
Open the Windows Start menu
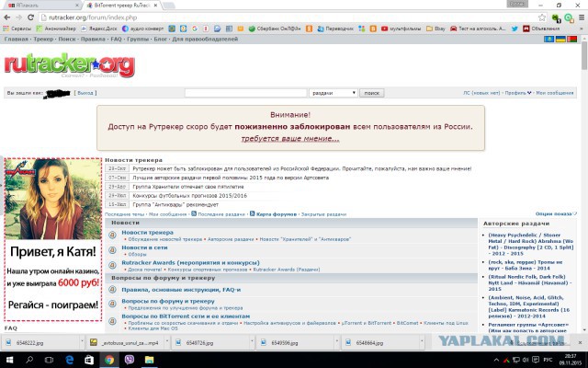9,360
